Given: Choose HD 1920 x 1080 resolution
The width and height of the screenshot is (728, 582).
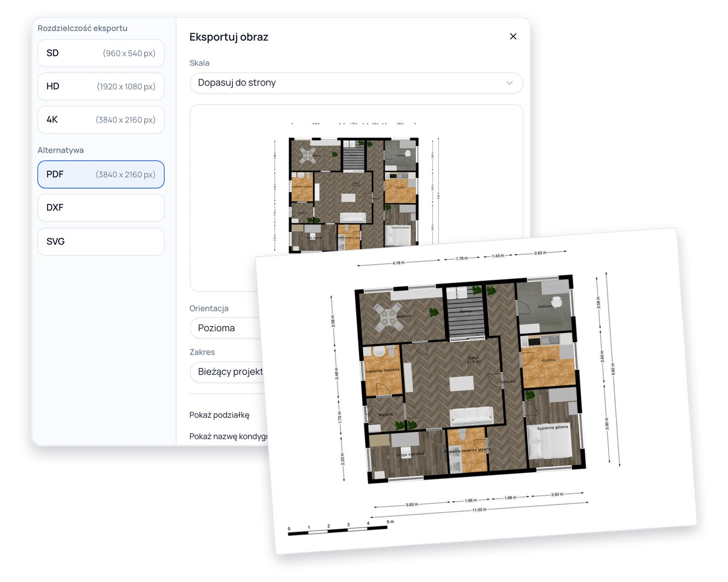Looking at the screenshot, I should pos(101,86).
